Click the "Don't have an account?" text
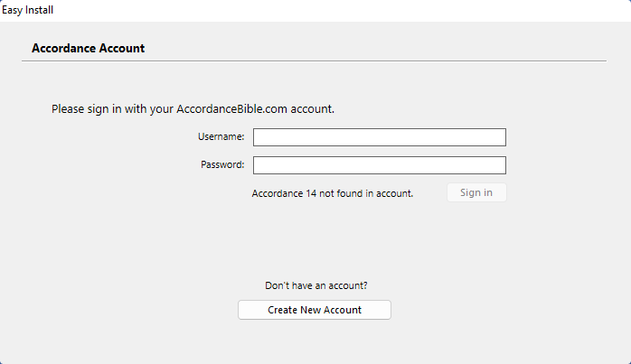The image size is (631, 364). click(315, 285)
